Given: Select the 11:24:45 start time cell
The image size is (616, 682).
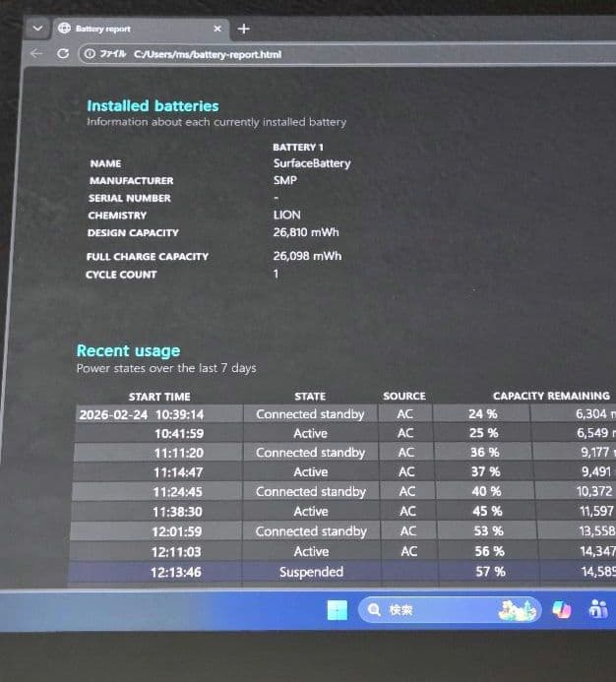Looking at the screenshot, I should [177, 492].
